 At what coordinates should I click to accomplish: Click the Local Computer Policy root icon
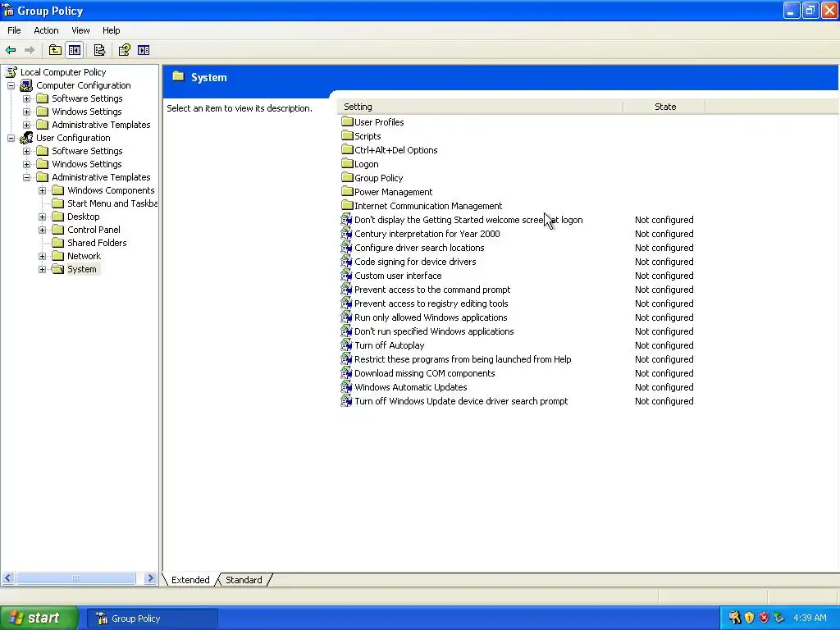coord(11,72)
